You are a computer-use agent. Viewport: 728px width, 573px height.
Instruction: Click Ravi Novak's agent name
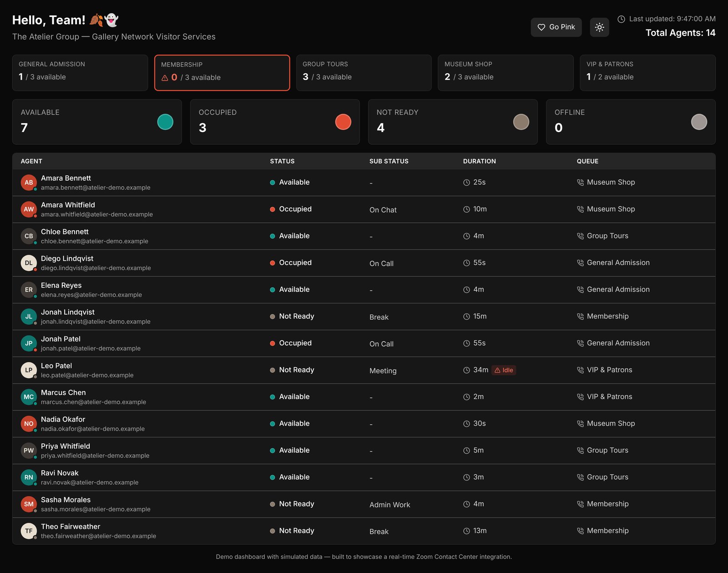coord(60,473)
